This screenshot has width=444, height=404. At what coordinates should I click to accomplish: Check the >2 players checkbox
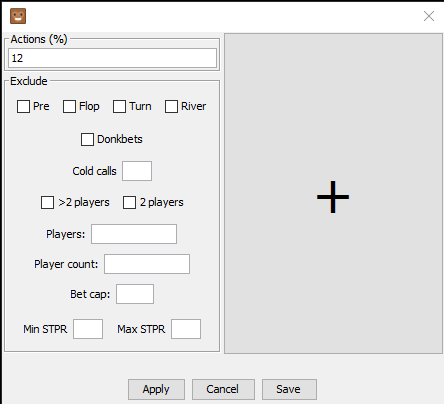[x=47, y=202]
